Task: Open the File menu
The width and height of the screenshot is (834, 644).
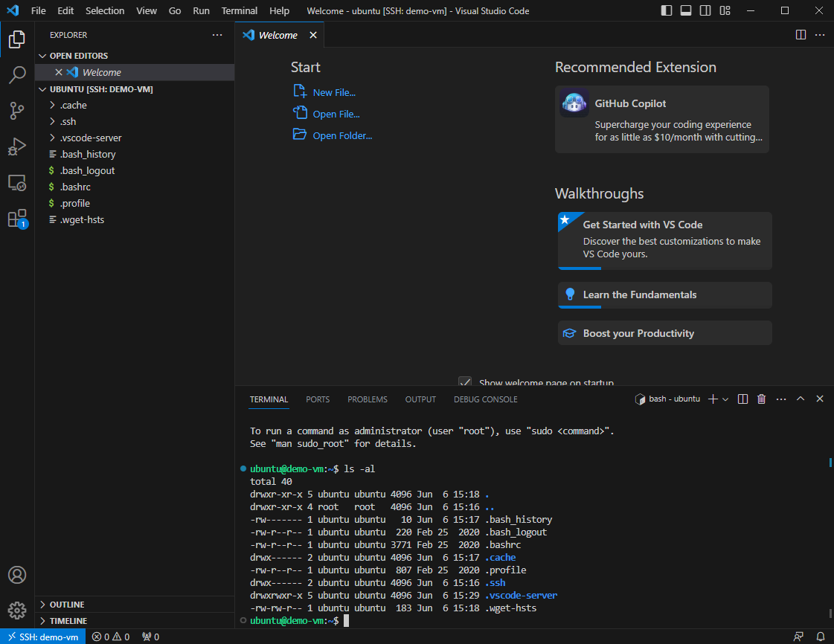Action: point(38,10)
